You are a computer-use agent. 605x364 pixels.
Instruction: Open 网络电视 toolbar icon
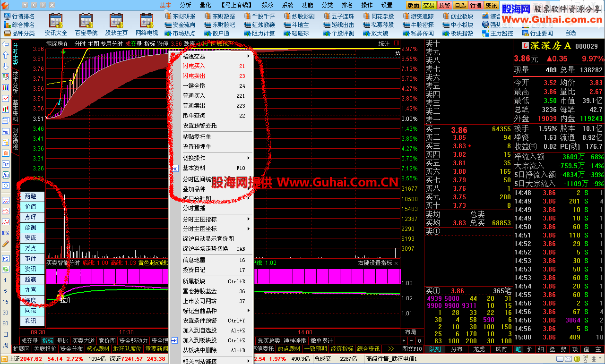click(x=147, y=24)
